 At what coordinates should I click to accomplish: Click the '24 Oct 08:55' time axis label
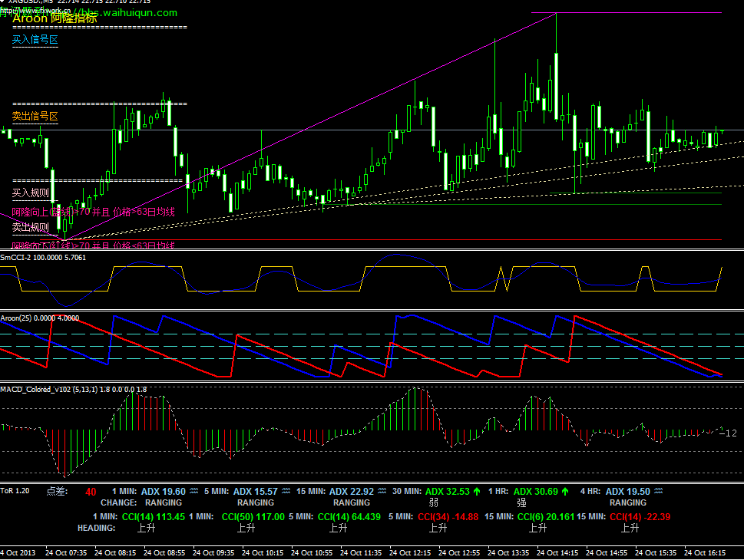[164, 553]
